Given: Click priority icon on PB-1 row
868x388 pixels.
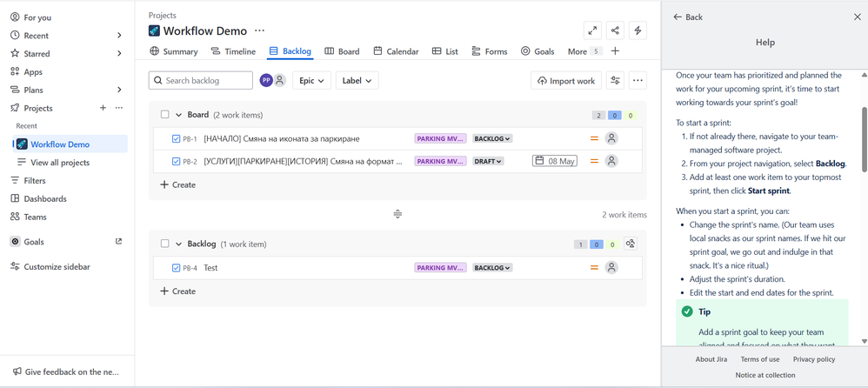Looking at the screenshot, I should pos(594,138).
